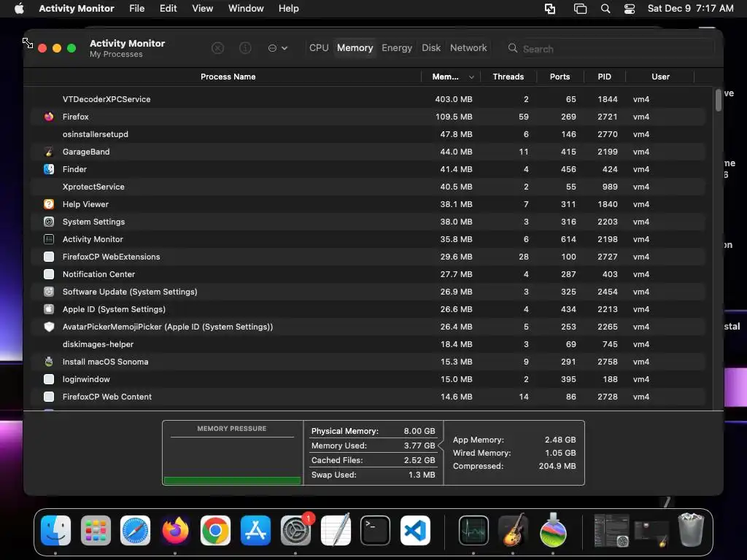Launch Terminal from the Dock

point(375,531)
